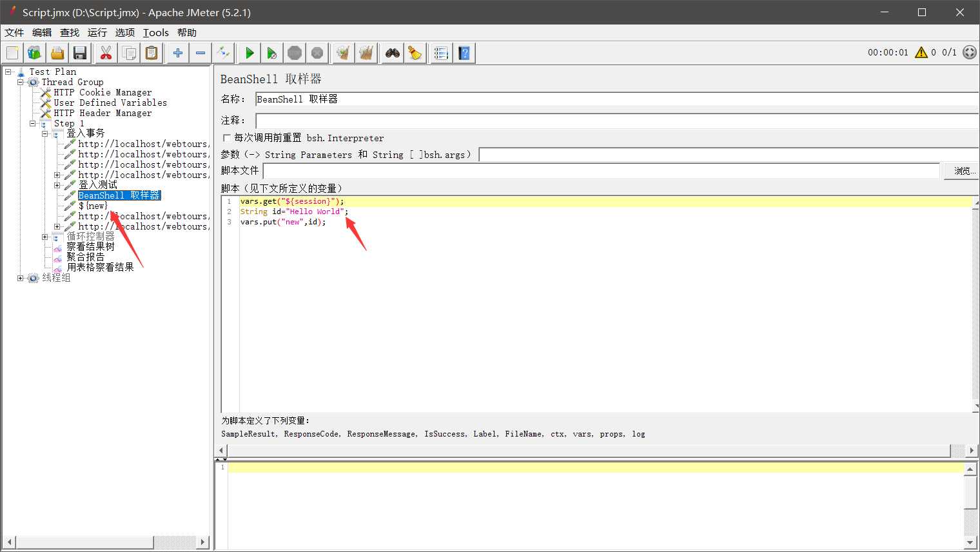Expand the 线程组 node
The height and width of the screenshot is (552, 980).
(x=20, y=278)
